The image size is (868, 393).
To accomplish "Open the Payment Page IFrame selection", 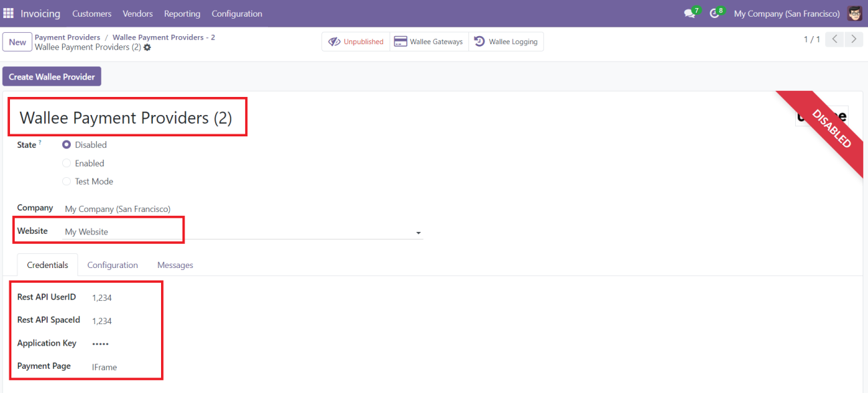I will (x=105, y=367).
